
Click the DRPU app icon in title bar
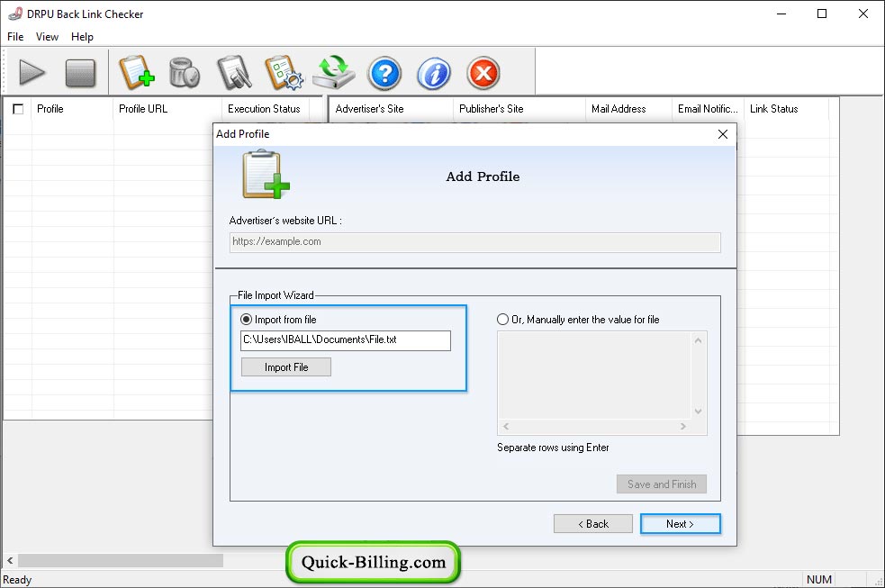point(15,14)
